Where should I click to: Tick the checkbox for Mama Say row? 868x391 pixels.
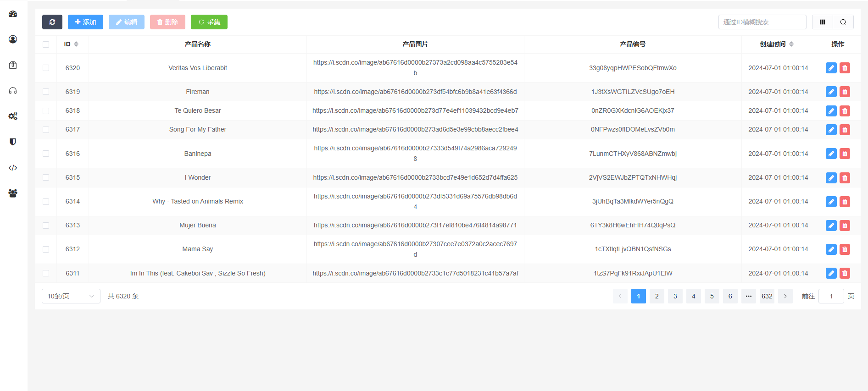coord(46,249)
